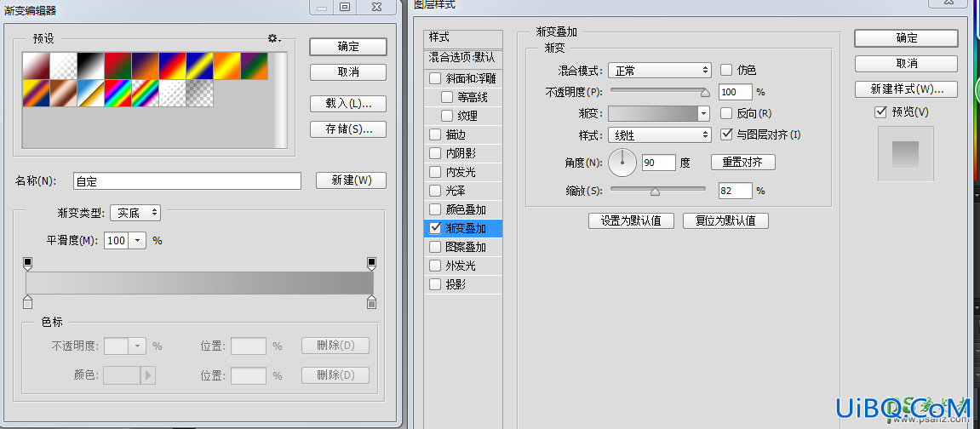Click 取消 in the gradient editor
980x429 pixels.
coord(348,72)
